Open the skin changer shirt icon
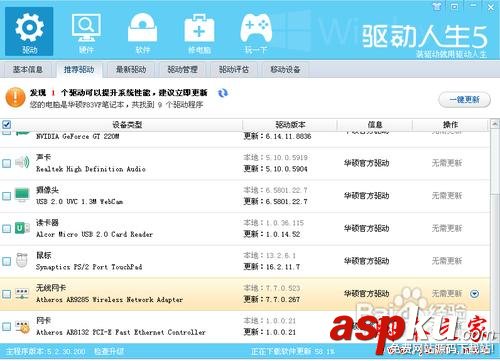500x361 pixels. [x=437, y=7]
